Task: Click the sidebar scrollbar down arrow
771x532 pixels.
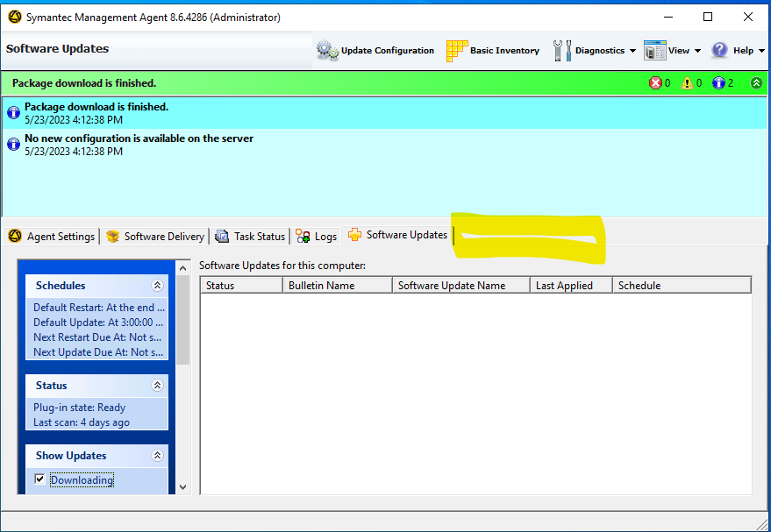Action: pos(183,487)
